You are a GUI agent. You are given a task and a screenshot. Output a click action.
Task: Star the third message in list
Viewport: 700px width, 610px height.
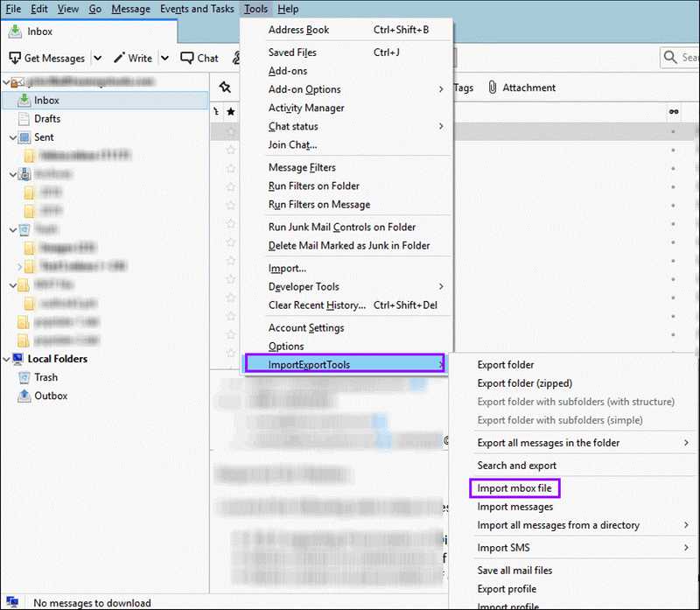[x=231, y=168]
